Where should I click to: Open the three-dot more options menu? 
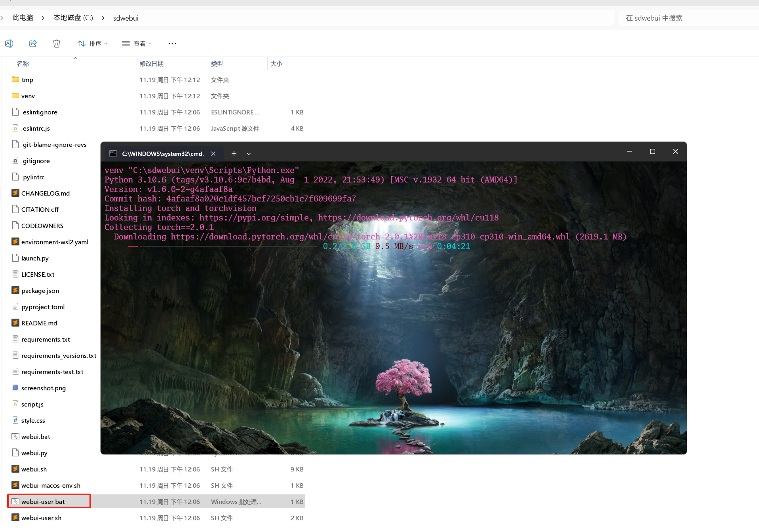coord(172,44)
